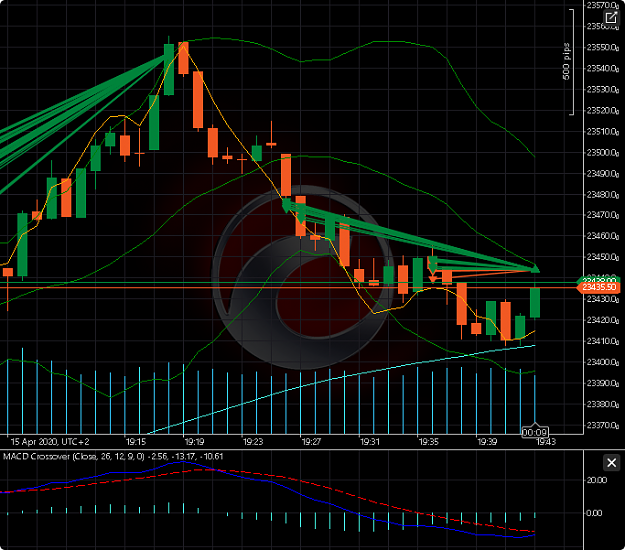Click the 19:39 time axis label
The width and height of the screenshot is (625, 550).
coord(487,442)
